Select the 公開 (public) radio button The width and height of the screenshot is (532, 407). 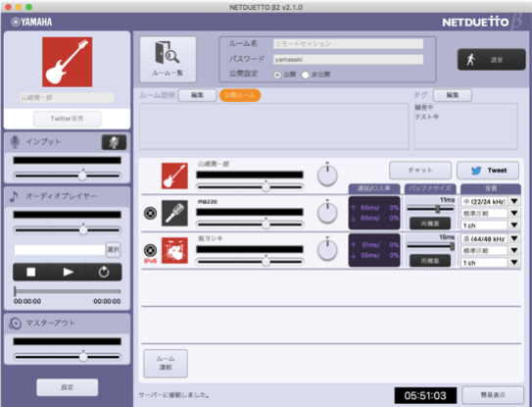277,75
